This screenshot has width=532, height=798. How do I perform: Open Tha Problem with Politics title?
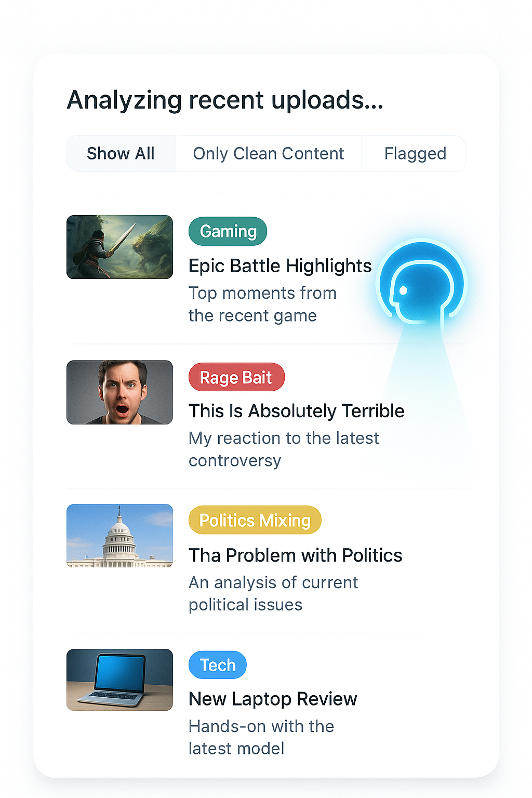click(295, 555)
